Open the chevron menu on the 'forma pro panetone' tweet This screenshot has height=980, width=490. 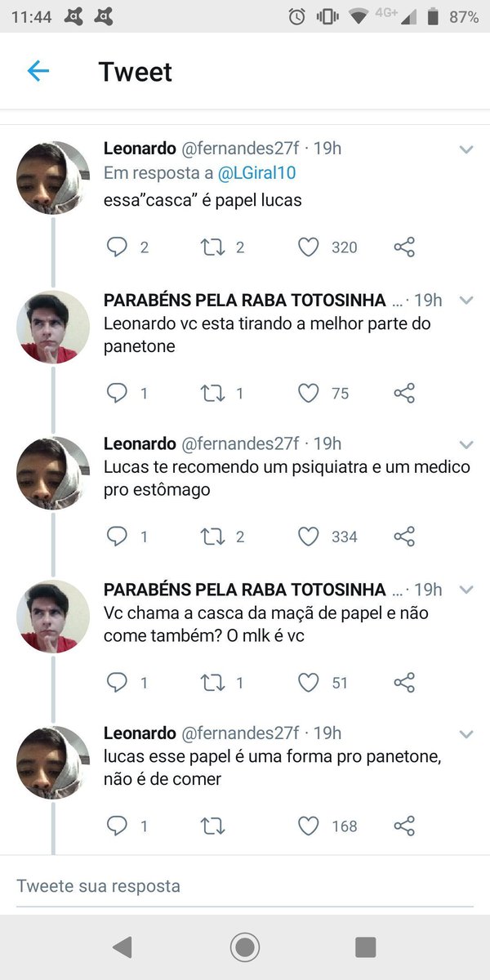tap(466, 733)
